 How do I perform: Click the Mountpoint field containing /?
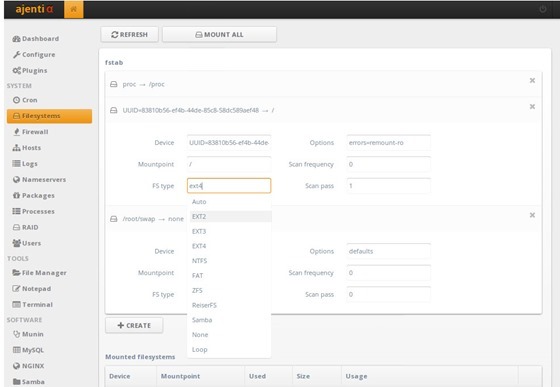(229, 164)
